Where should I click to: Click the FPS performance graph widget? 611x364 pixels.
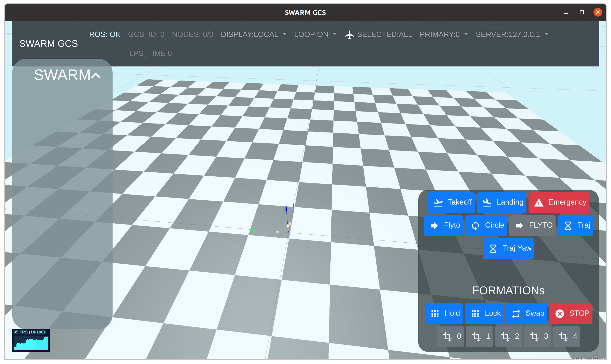(x=31, y=341)
